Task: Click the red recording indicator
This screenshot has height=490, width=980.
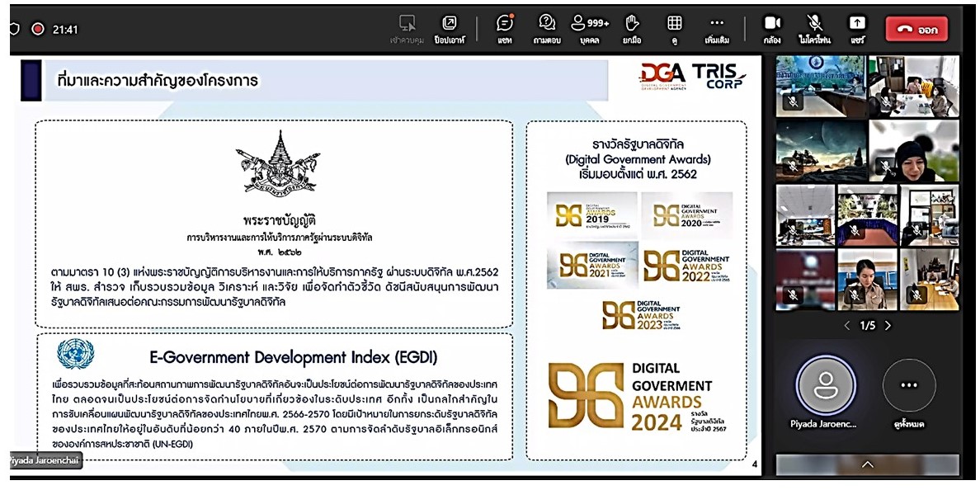Action: (x=37, y=29)
